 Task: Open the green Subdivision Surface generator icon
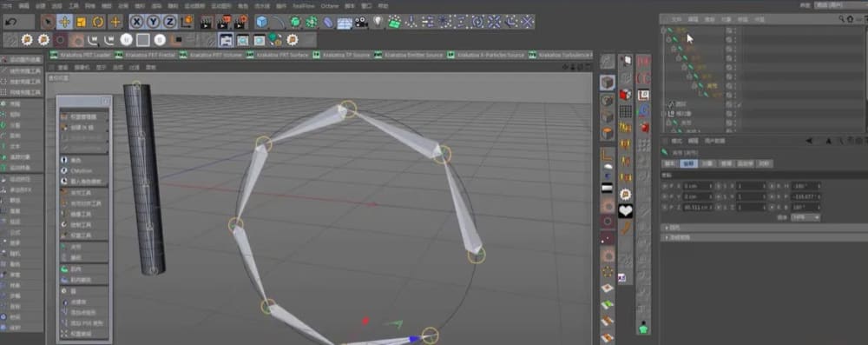click(296, 23)
